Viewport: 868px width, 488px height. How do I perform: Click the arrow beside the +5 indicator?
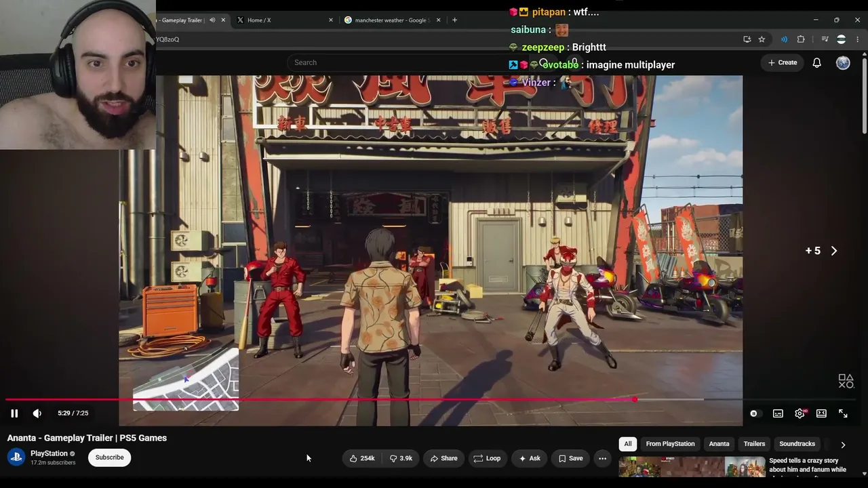[834, 251]
